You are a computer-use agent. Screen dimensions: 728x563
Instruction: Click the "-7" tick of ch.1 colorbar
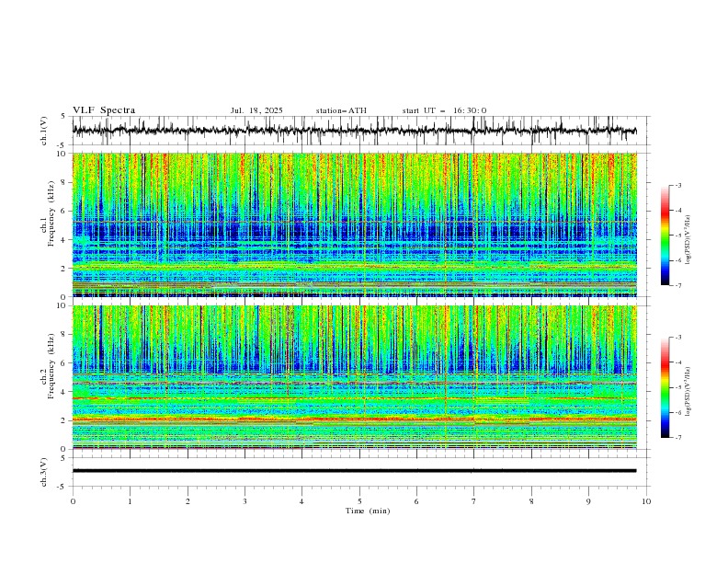coord(678,286)
